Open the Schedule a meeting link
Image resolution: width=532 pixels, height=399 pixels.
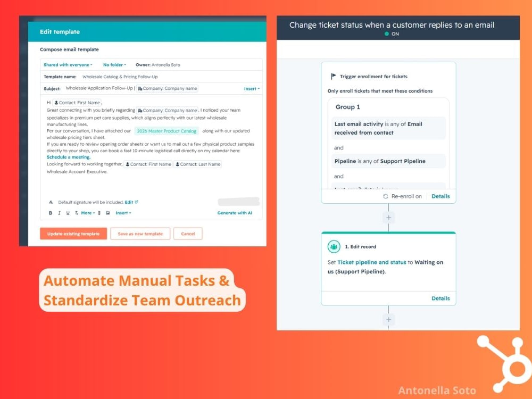pos(69,157)
